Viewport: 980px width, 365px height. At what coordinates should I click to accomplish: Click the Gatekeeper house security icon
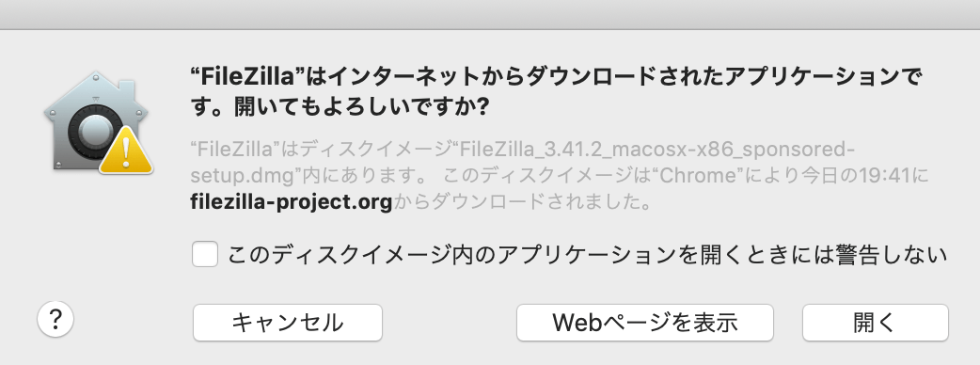pyautogui.click(x=98, y=122)
